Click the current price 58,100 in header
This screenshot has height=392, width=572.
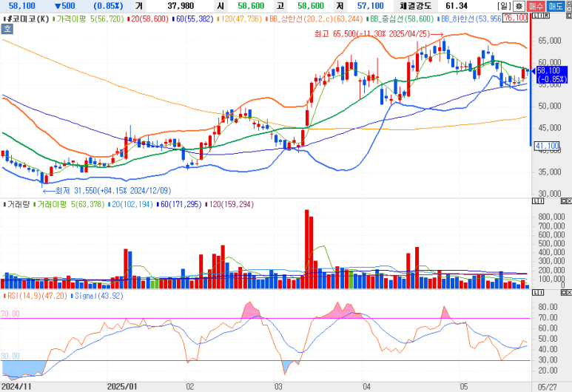coord(22,6)
